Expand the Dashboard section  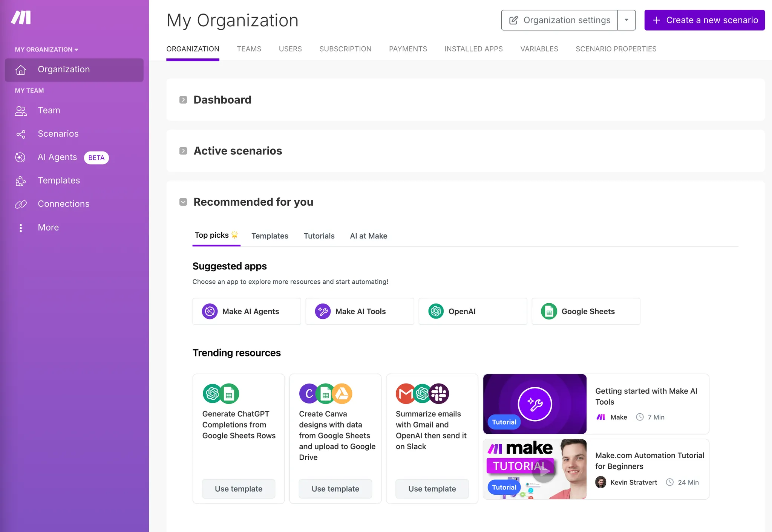pos(183,100)
